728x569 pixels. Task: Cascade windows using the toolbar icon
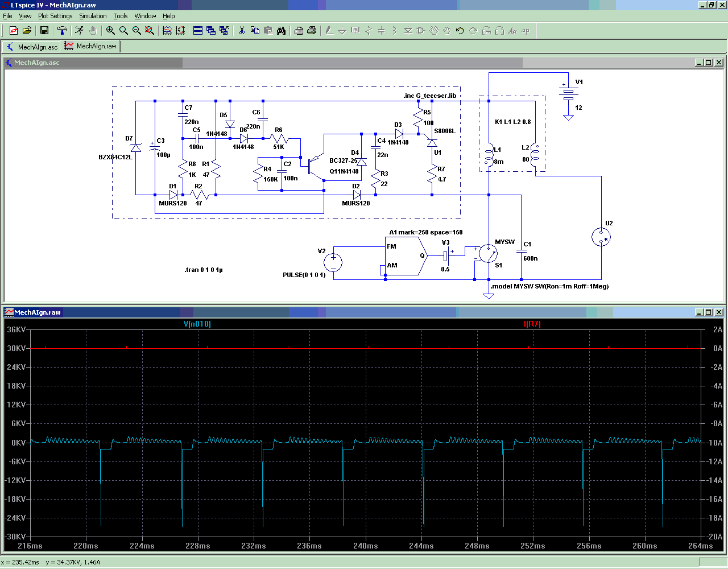pyautogui.click(x=211, y=31)
